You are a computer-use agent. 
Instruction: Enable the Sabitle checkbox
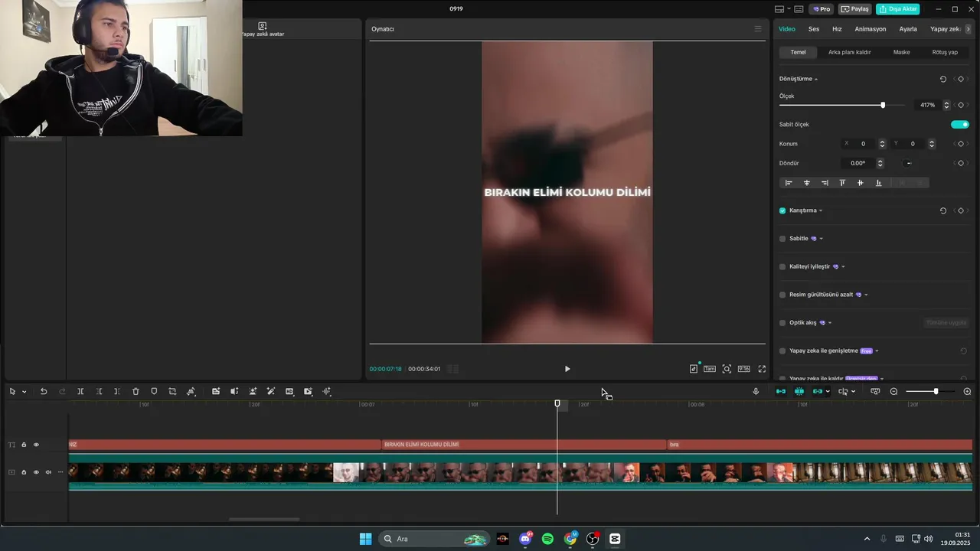(x=782, y=239)
